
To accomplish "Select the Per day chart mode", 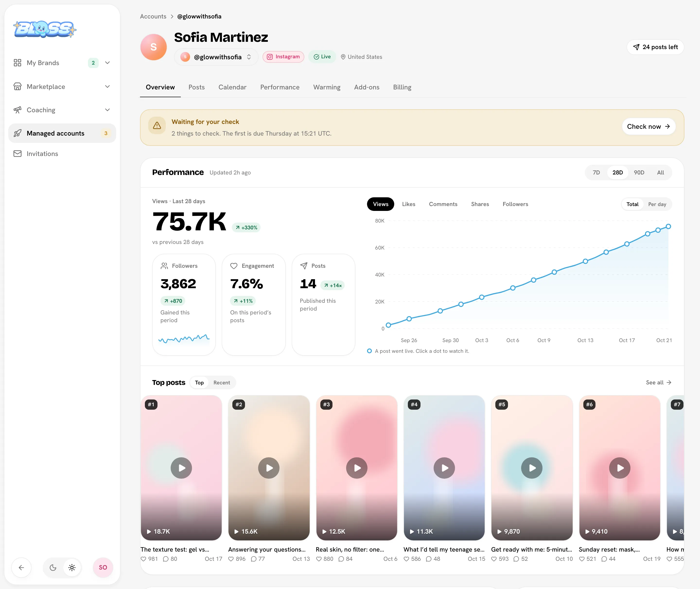I will (657, 204).
